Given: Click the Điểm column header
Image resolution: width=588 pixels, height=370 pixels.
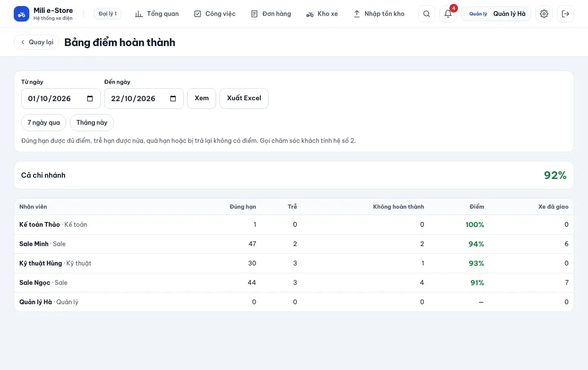Looking at the screenshot, I should point(477,207).
